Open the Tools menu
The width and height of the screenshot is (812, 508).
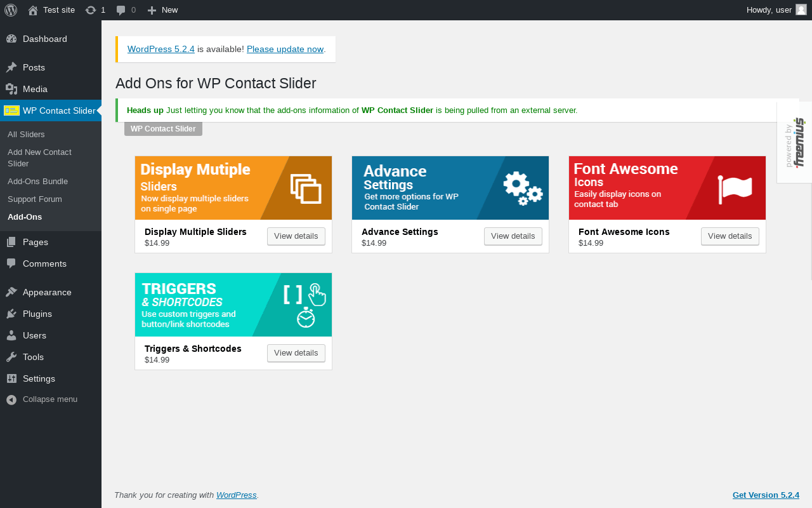coord(51,357)
